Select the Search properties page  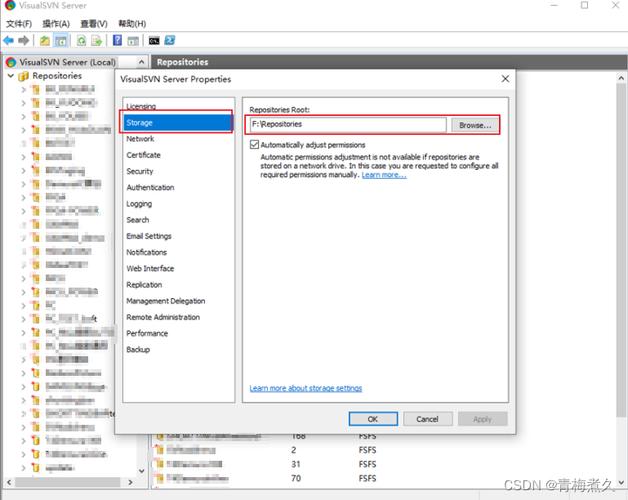tap(138, 220)
